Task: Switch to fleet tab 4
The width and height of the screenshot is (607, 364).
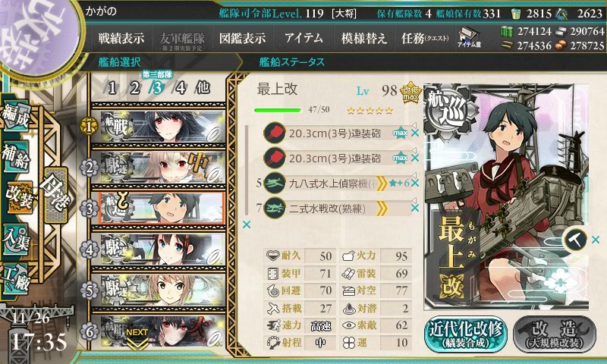Action: [180, 88]
